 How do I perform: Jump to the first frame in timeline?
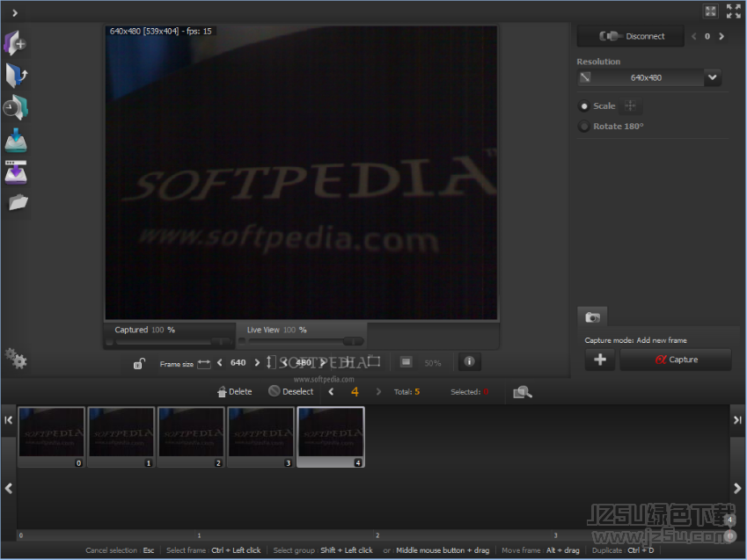(9, 420)
